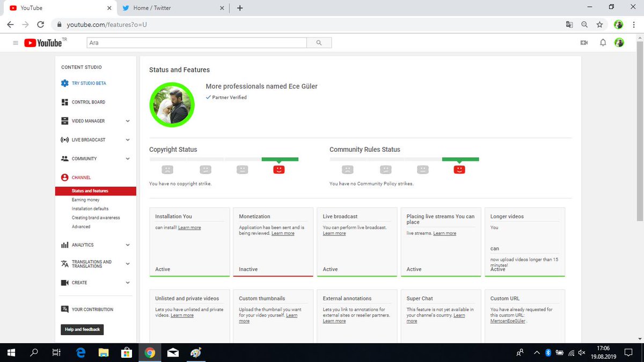Image resolution: width=644 pixels, height=362 pixels.
Task: Open the Chrome profile avatar
Action: 618,25
